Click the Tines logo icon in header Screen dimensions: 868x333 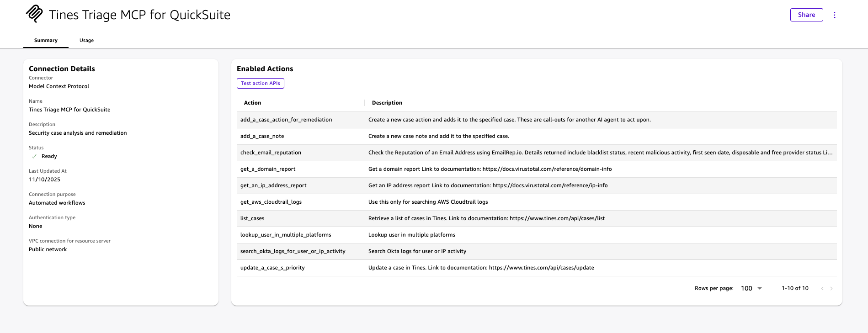(x=34, y=14)
